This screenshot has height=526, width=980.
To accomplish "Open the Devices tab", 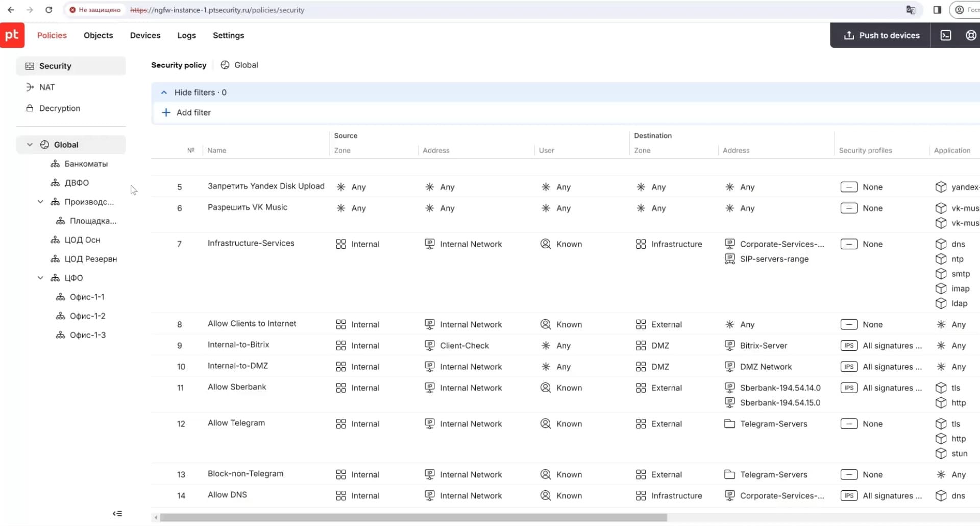I will click(145, 35).
